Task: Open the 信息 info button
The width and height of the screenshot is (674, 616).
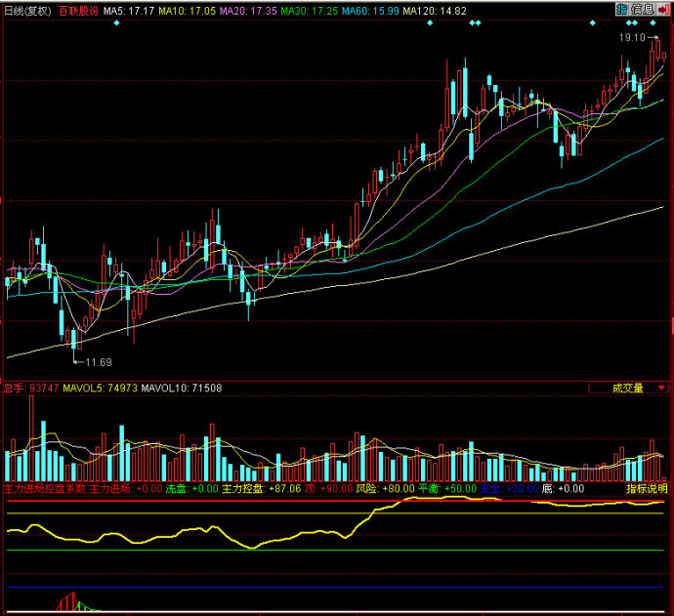Action: click(x=642, y=9)
